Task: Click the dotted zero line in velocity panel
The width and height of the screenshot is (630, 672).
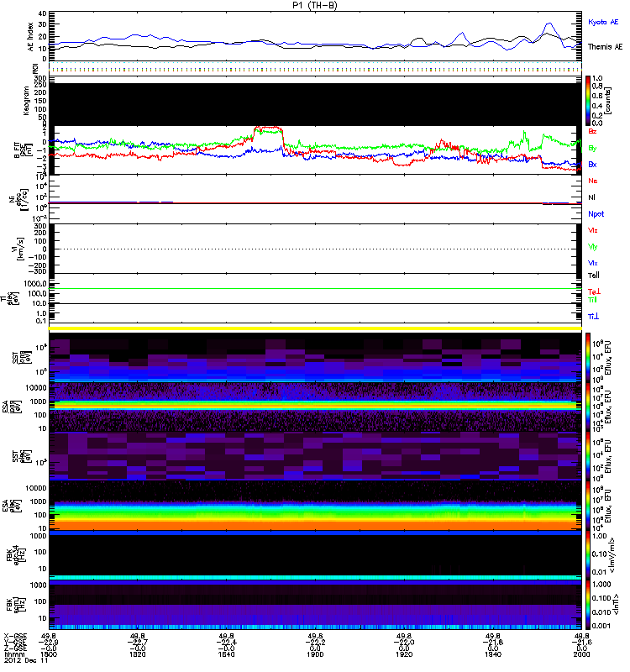Action: point(316,249)
